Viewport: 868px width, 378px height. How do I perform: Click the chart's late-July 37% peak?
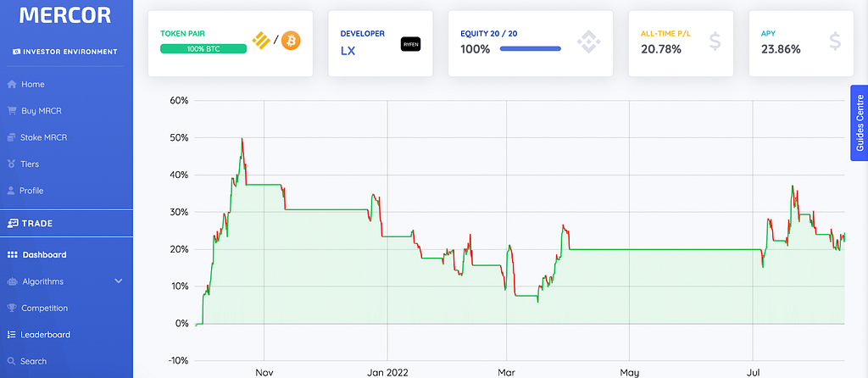coord(793,186)
